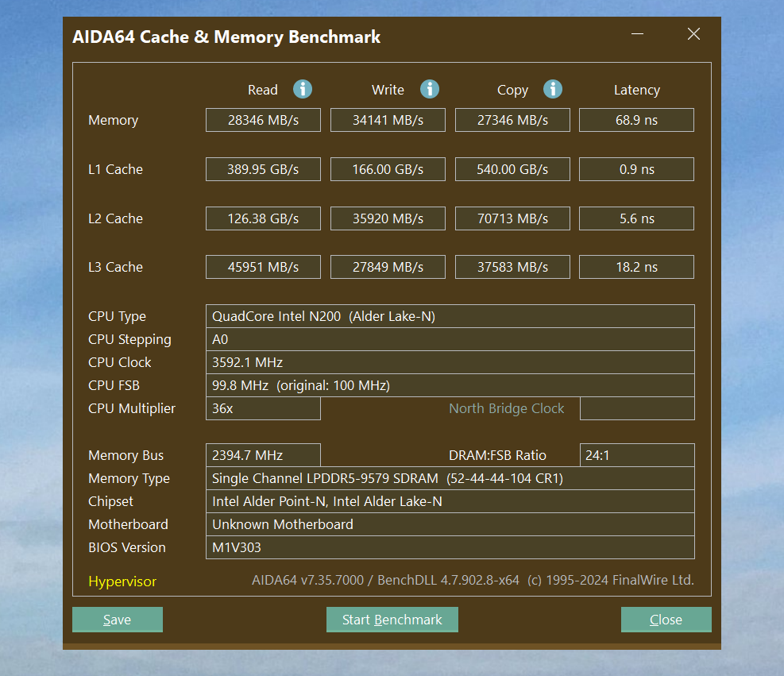Select L2 Cache write 35920 MB/s

388,218
